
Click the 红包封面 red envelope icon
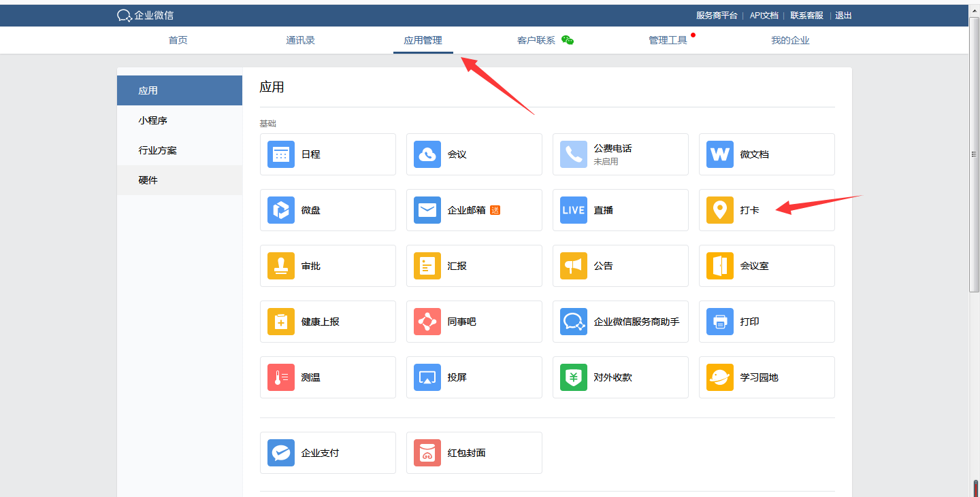tap(427, 453)
